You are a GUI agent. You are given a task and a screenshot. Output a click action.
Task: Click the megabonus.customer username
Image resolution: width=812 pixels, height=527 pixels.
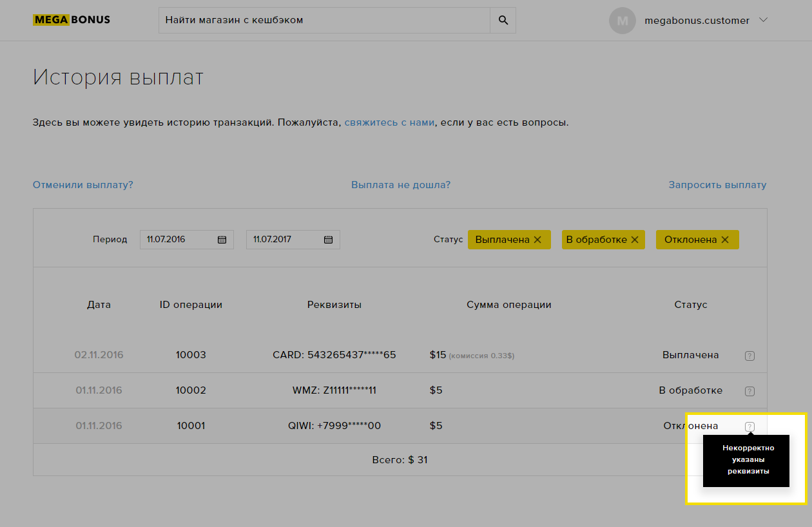pos(697,21)
